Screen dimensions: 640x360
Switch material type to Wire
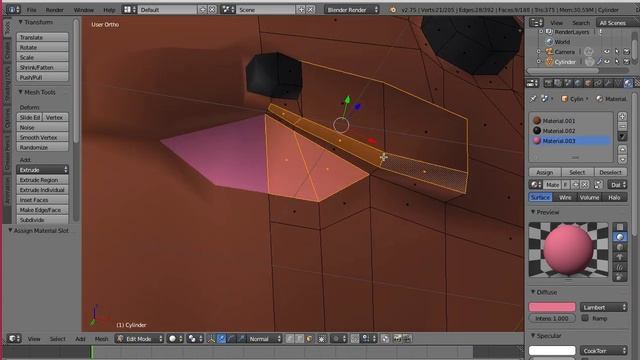point(565,198)
